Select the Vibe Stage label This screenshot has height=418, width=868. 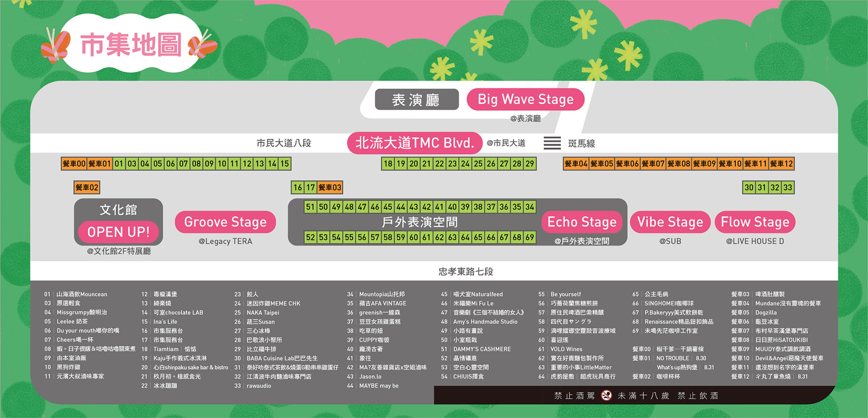pyautogui.click(x=670, y=222)
